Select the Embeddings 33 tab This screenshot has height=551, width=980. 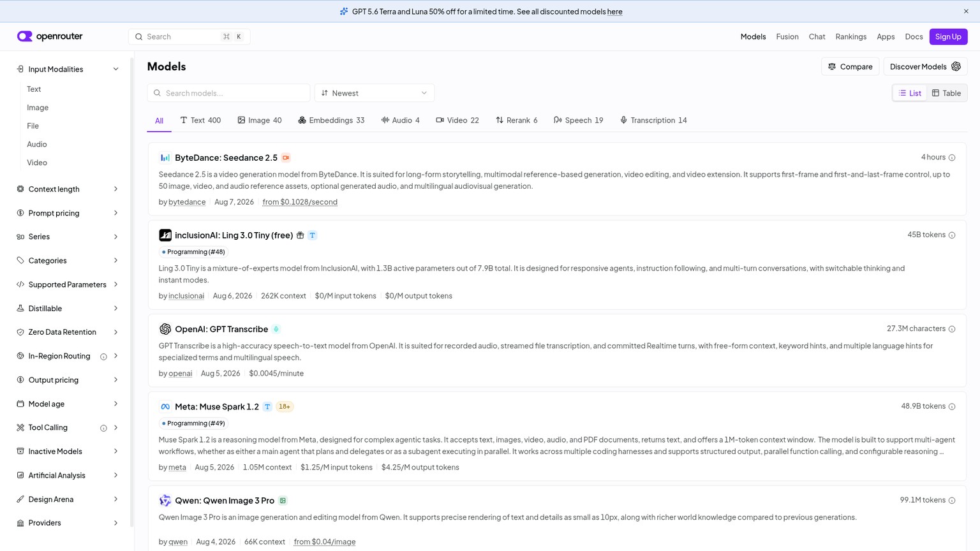click(x=331, y=120)
